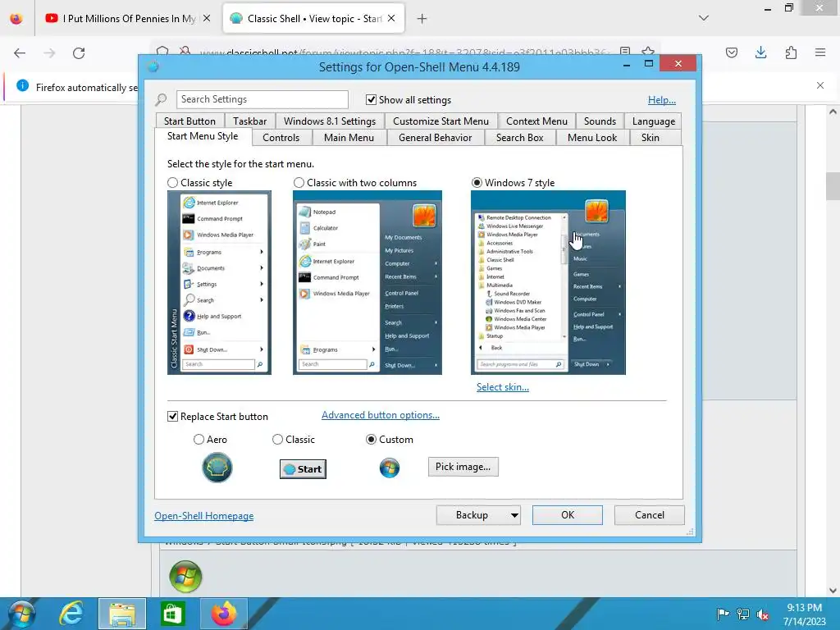Click the Aero shell start button image

point(217,467)
